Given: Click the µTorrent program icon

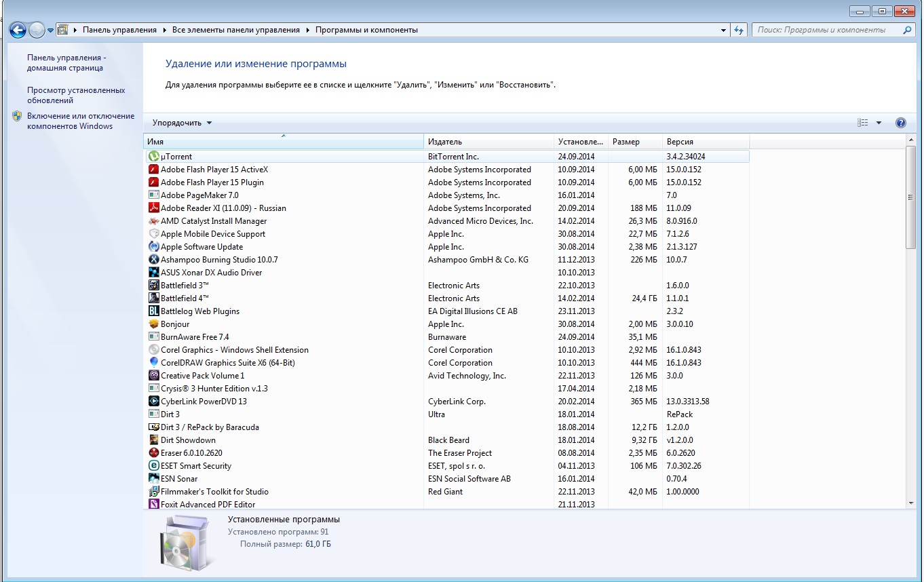Looking at the screenshot, I should [x=154, y=157].
